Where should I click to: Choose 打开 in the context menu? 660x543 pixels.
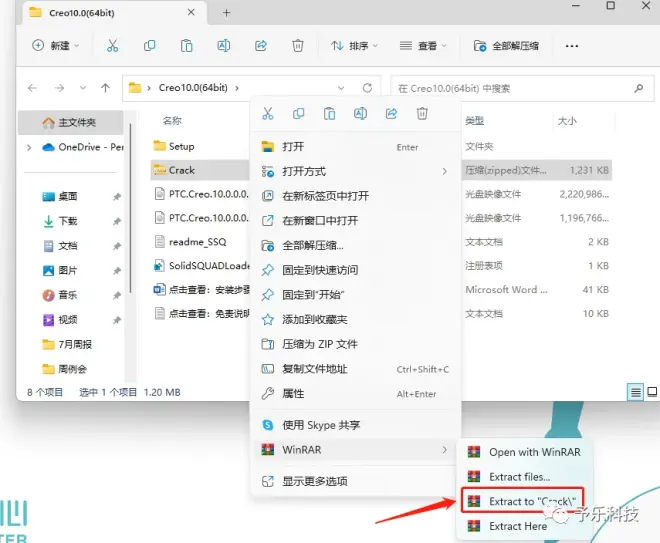(356, 146)
